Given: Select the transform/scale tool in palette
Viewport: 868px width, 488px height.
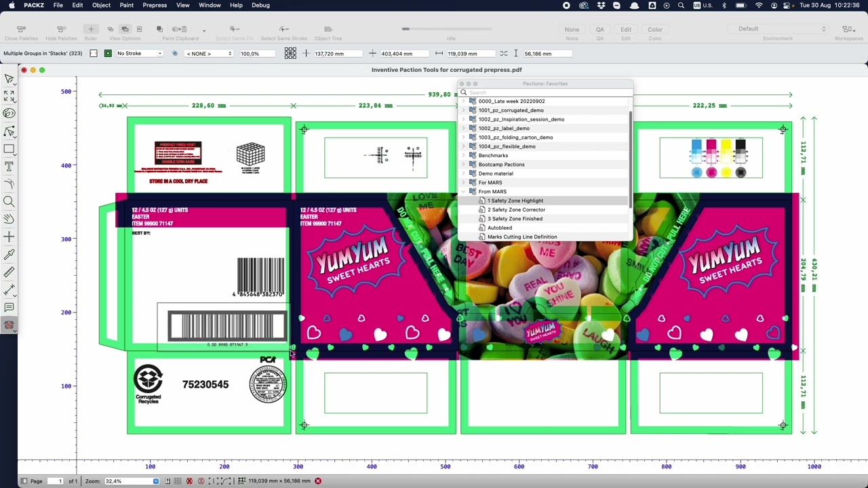Looking at the screenshot, I should click(9, 96).
